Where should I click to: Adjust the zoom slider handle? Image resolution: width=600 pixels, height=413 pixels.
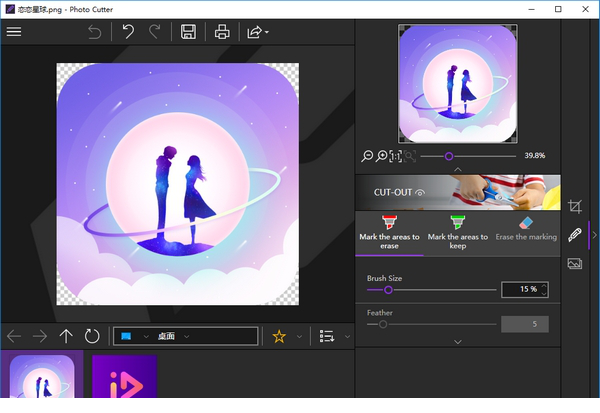tap(449, 156)
